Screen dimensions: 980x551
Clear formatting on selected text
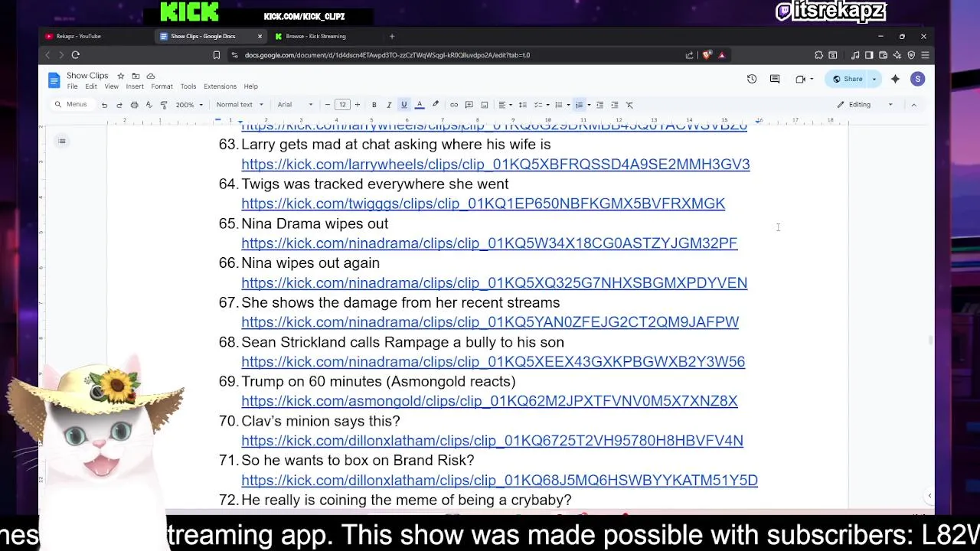point(629,105)
